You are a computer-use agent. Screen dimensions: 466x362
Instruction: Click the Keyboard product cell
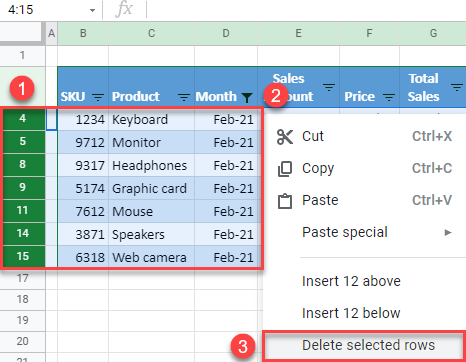click(152, 119)
